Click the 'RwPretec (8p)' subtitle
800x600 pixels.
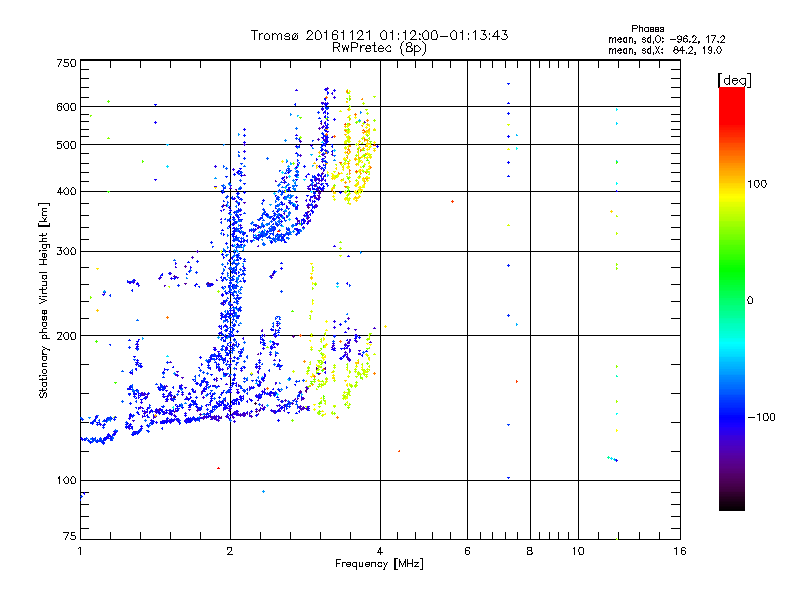379,48
